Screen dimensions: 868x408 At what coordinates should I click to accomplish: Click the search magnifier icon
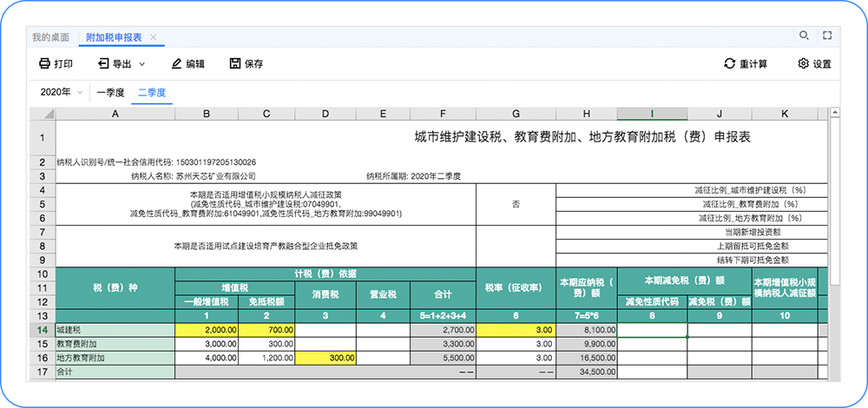[804, 36]
